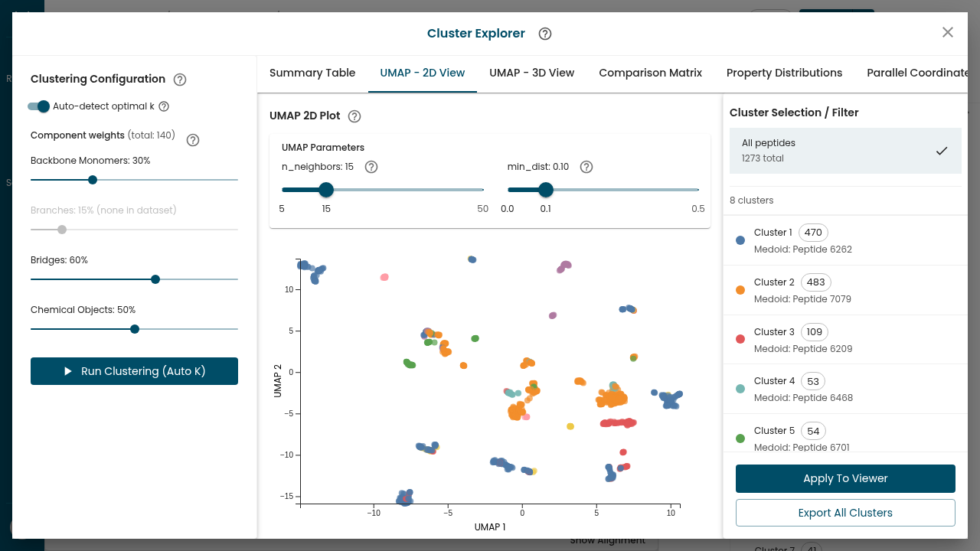The height and width of the screenshot is (551, 980).
Task: Click "Medoid: Peptide 6262" text
Action: click(803, 249)
